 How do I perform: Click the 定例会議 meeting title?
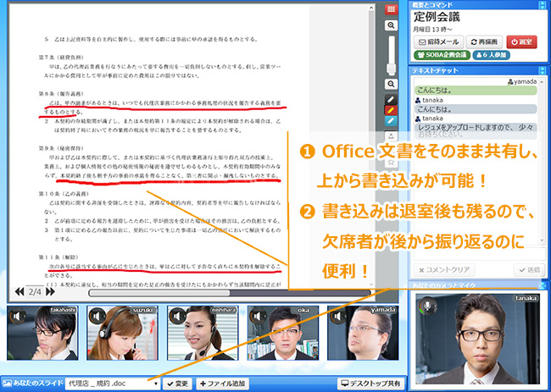tap(437, 17)
